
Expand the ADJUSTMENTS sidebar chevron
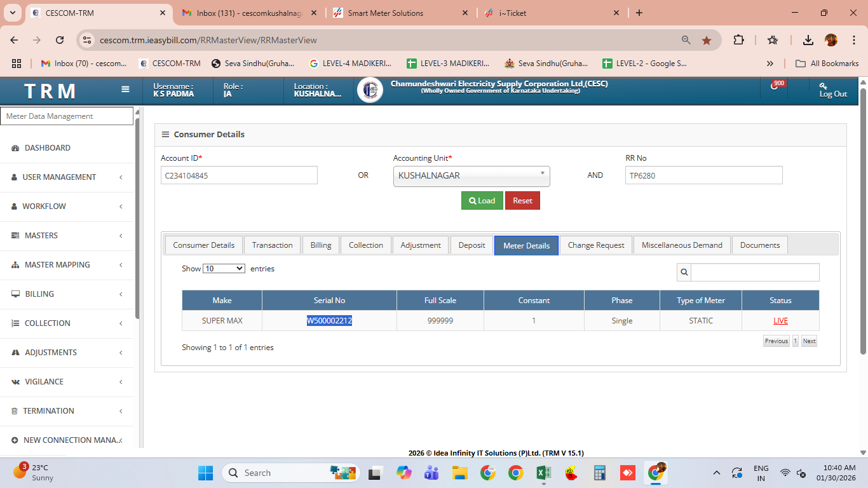pos(121,353)
